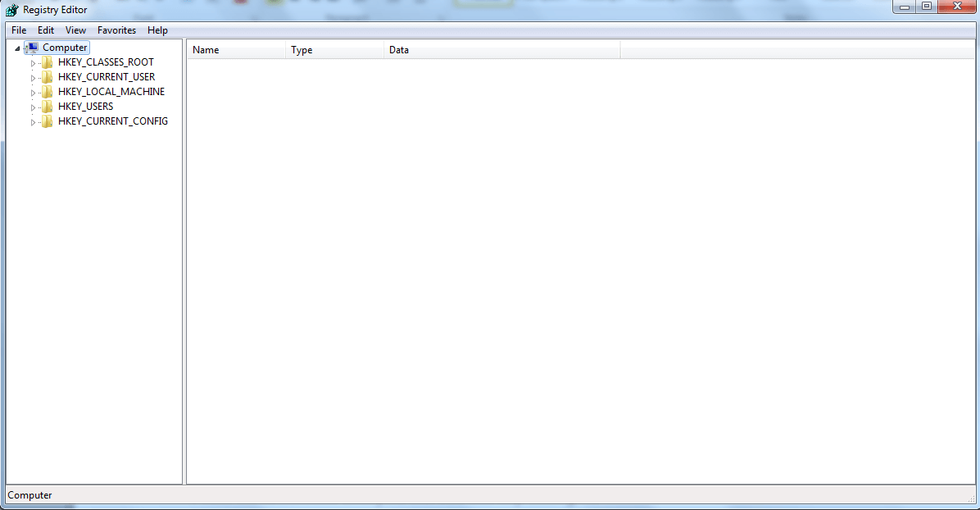Click the Computer path in status bar
This screenshot has height=510, width=980.
[29, 495]
